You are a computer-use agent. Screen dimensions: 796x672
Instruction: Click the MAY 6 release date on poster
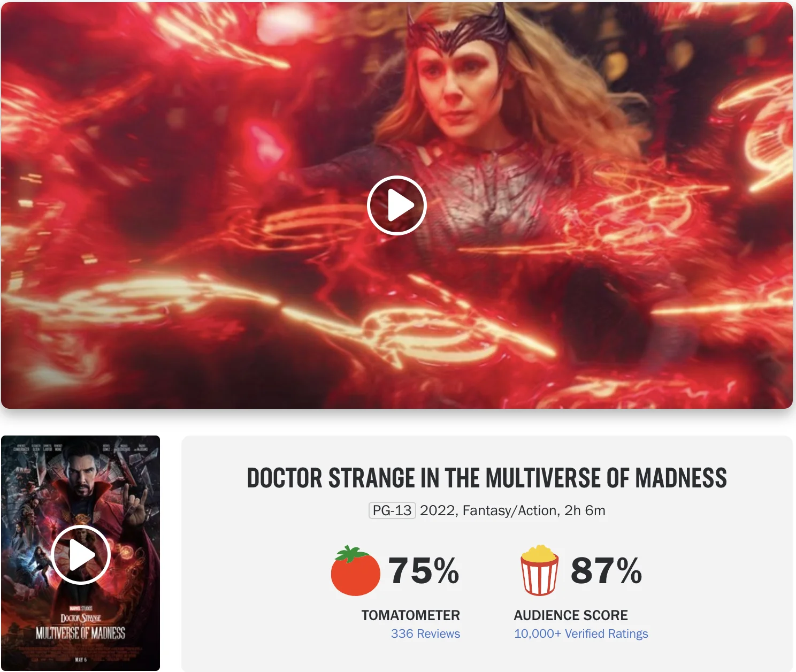point(80,660)
